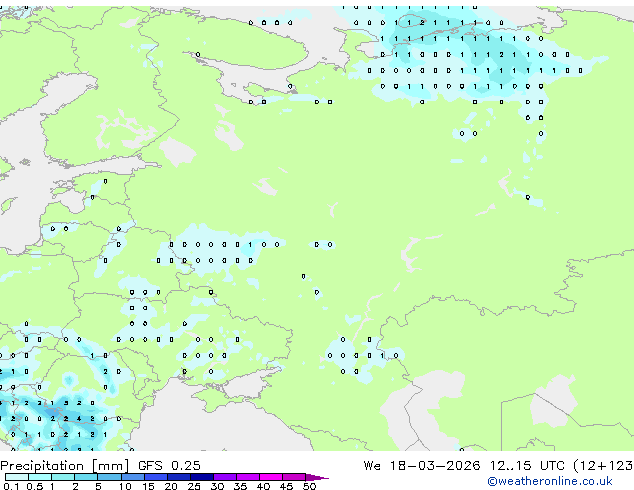Viewport: 634px width, 490px height.
Task: Click the 2 to 5 mm legend swatch
Action: (x=86, y=477)
